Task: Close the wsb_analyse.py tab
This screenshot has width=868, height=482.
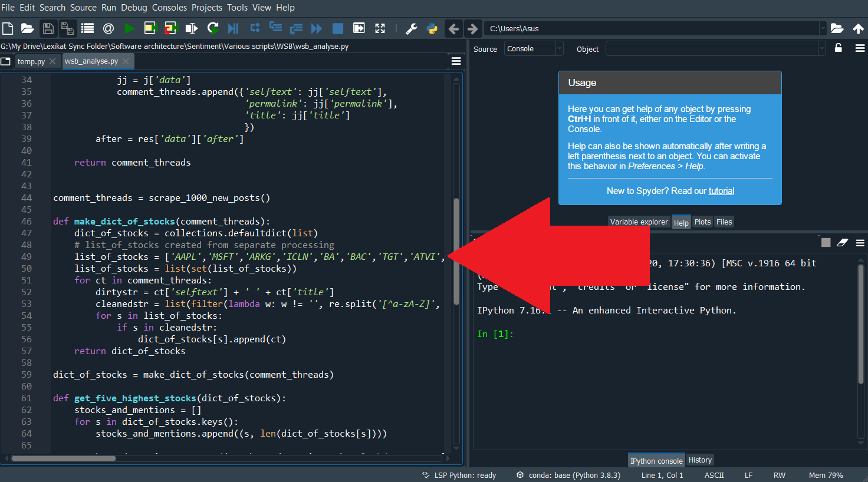Action: click(x=126, y=61)
